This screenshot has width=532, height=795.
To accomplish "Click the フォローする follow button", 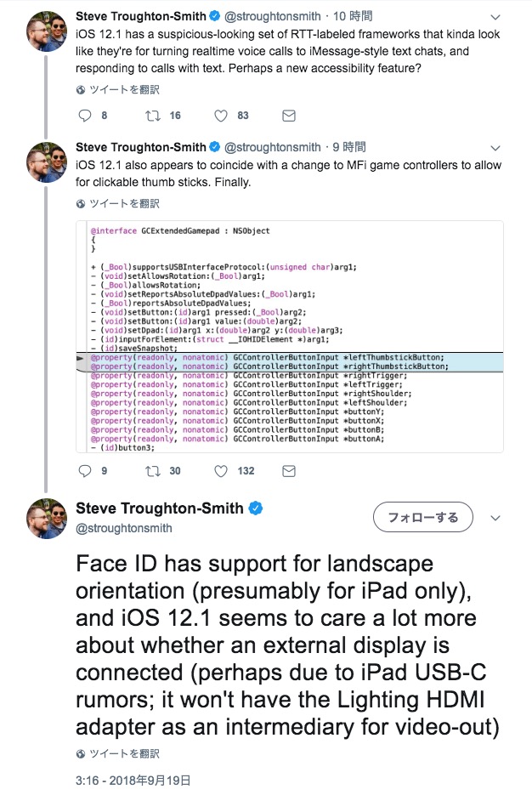I will click(x=422, y=517).
